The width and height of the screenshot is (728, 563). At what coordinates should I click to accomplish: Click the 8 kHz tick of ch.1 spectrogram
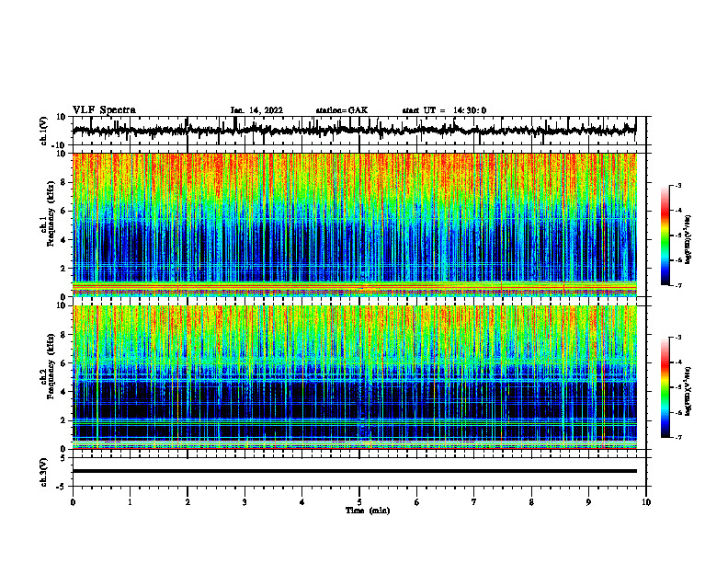coord(63,182)
